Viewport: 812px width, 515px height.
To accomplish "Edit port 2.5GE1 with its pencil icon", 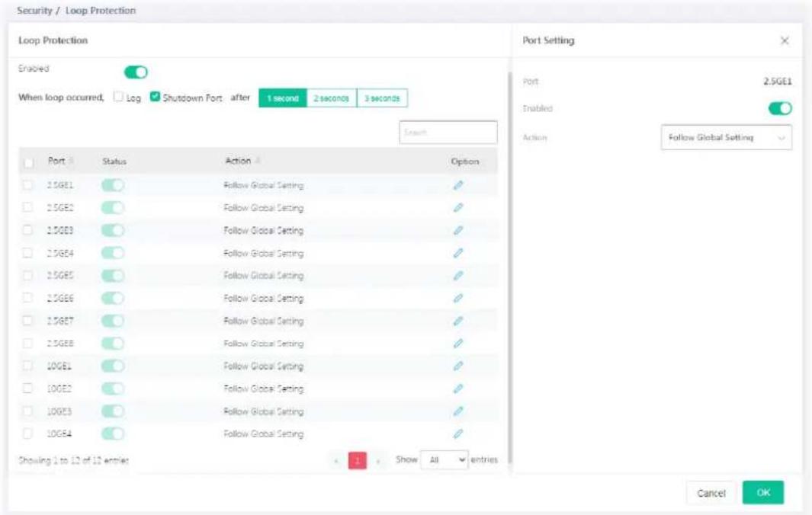I will coord(457,185).
